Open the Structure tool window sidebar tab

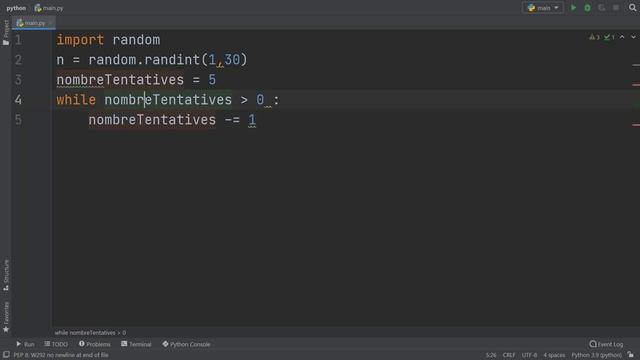point(6,276)
